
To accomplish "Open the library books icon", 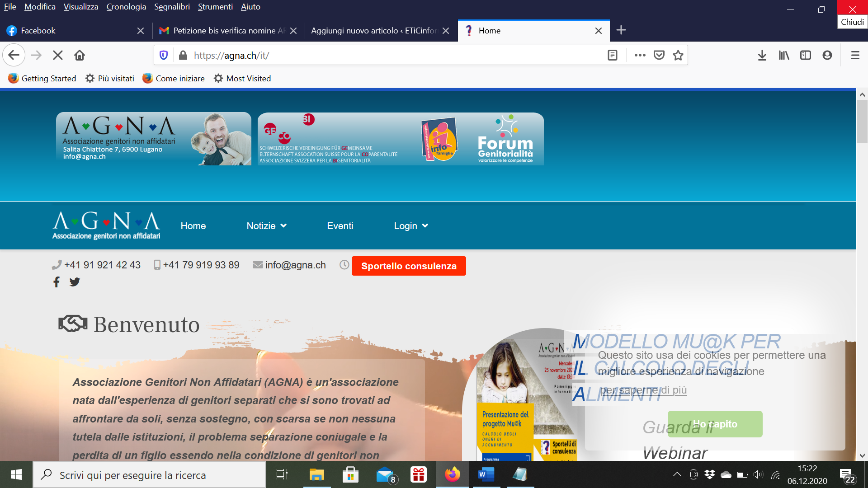I will point(784,55).
